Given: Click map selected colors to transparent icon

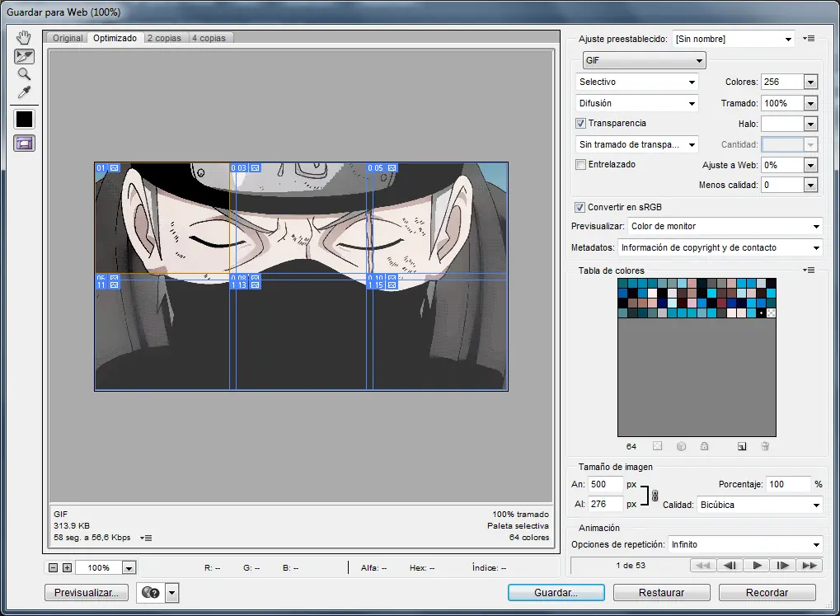Looking at the screenshot, I should (657, 446).
